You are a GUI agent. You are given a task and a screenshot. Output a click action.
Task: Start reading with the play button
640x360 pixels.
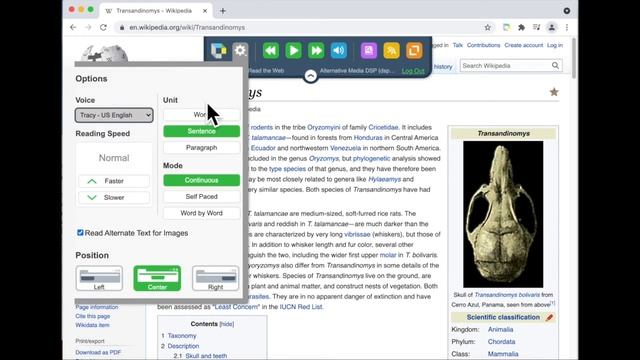pyautogui.click(x=293, y=51)
